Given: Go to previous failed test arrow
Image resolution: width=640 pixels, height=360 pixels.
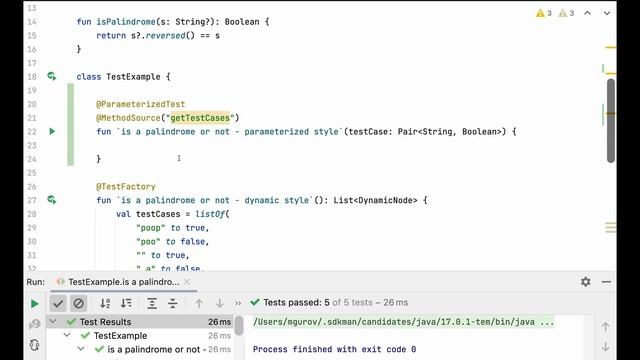Looking at the screenshot, I should (199, 303).
